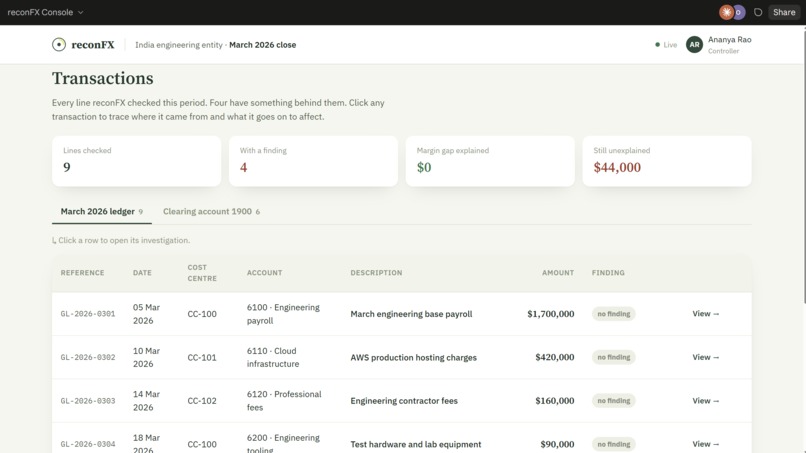Click the CC-102 cost centre cell
The width and height of the screenshot is (806, 453).
[x=202, y=401]
